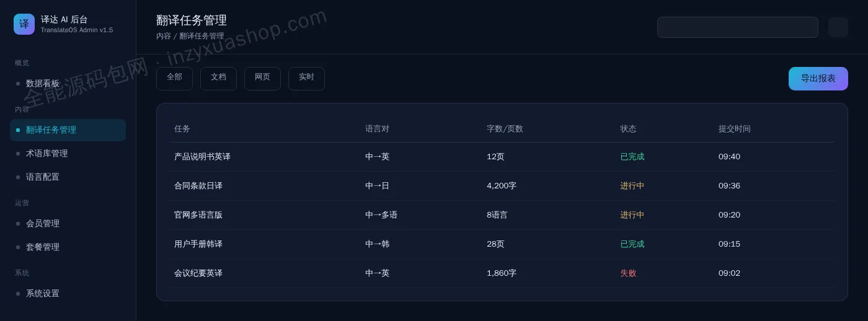Viewport: 868px width, 321px height.
Task: Show 实时 translation tasks tab
Action: click(x=306, y=79)
